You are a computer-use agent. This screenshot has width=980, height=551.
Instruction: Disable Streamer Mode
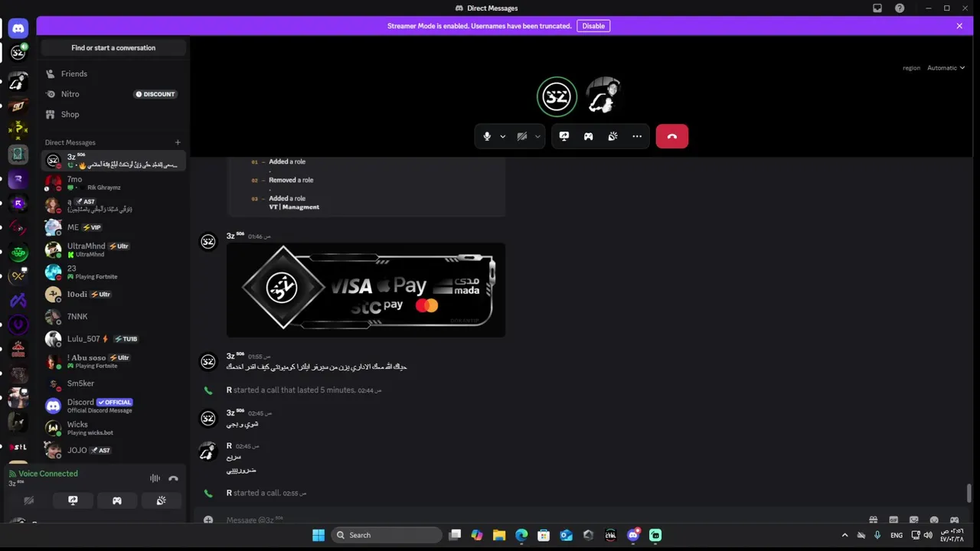click(593, 26)
